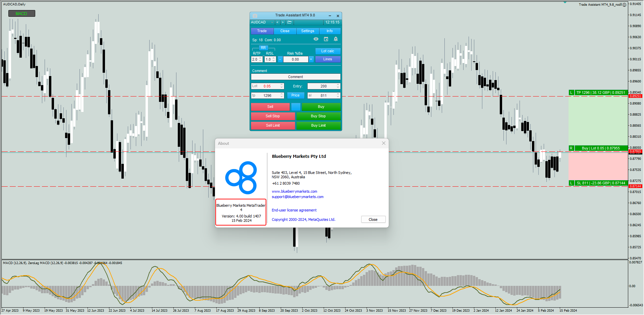This screenshot has height=315, width=644.
Task: Toggle the MACD indicator button
Action: (21, 14)
